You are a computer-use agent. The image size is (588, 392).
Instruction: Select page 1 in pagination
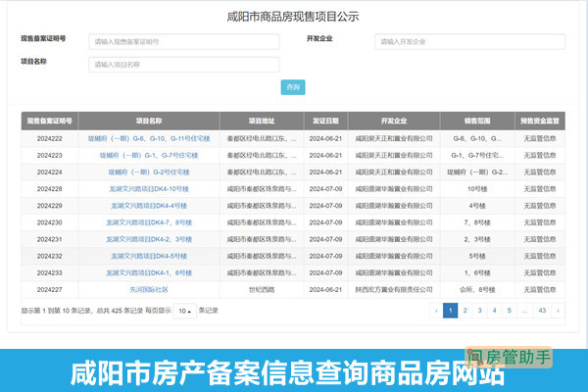451,311
